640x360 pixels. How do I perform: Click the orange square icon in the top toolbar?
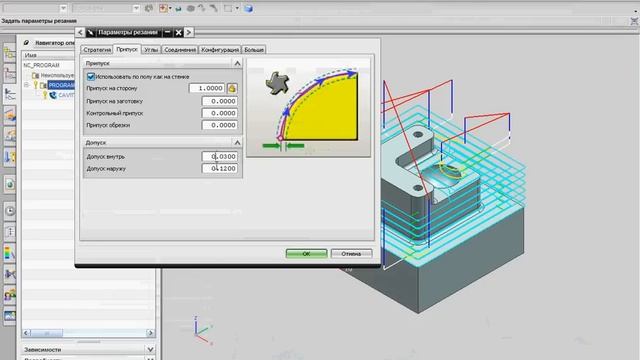tap(163, 8)
